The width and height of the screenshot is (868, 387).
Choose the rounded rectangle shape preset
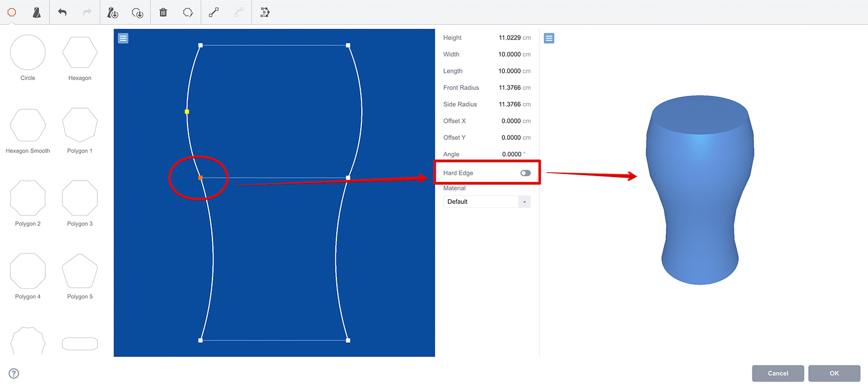[80, 344]
